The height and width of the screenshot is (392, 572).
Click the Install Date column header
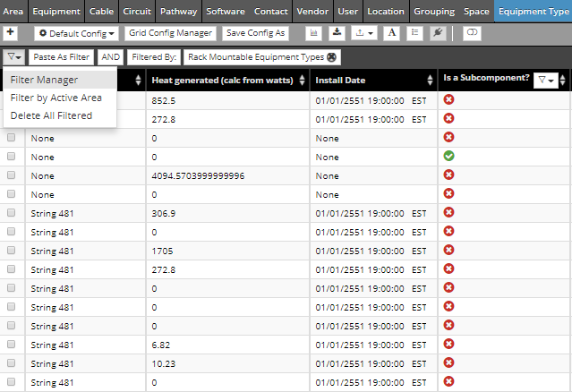pyautogui.click(x=340, y=81)
